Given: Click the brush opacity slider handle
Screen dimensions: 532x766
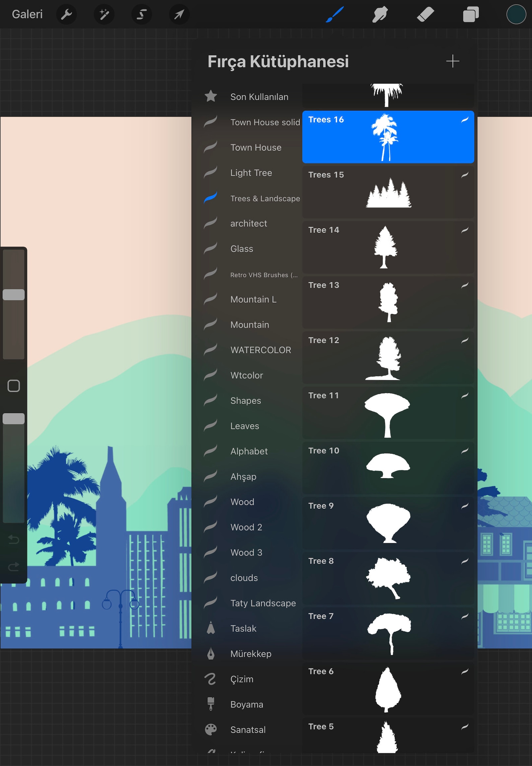Looking at the screenshot, I should tap(14, 419).
